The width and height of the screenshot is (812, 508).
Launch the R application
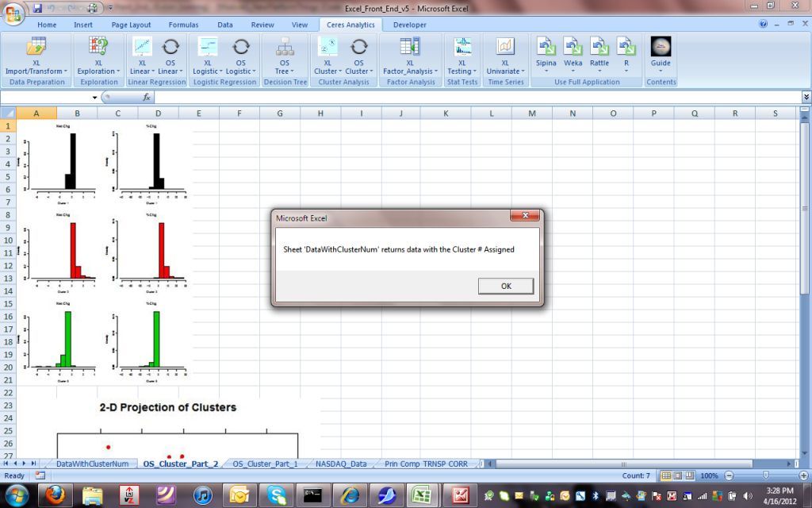626,55
